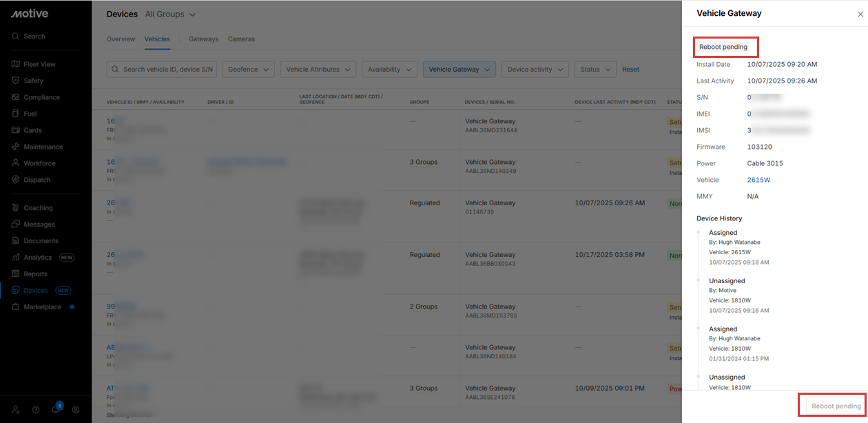Click the Reboot pending button

[x=836, y=406]
